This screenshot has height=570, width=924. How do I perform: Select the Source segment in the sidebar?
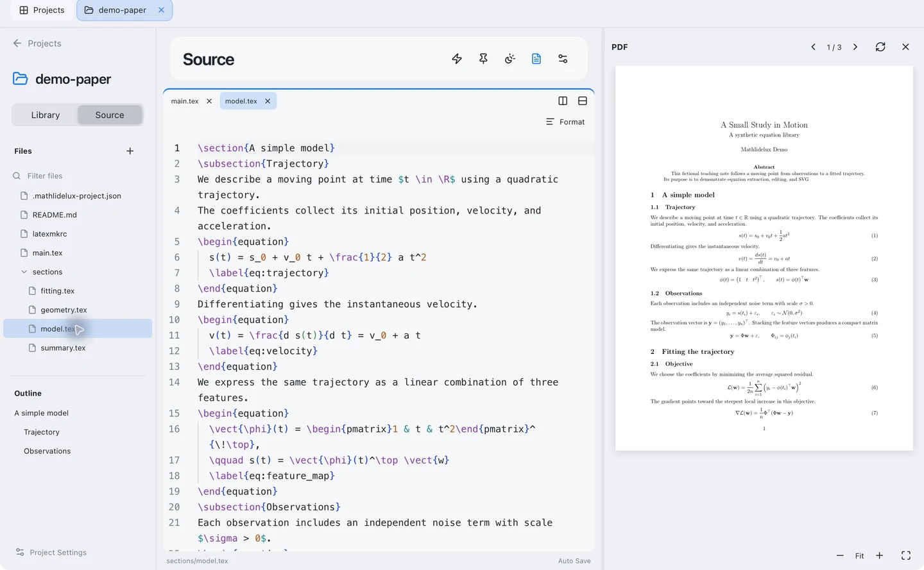110,115
